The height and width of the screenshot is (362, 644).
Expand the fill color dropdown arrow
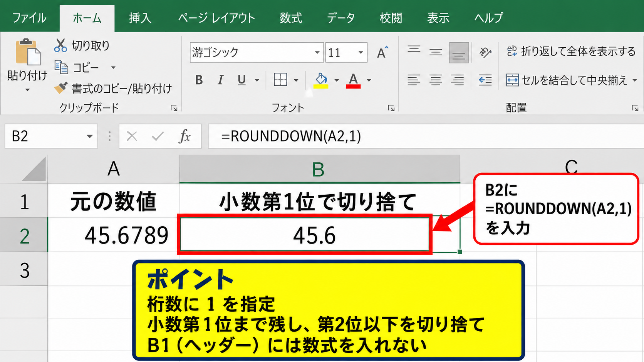336,80
